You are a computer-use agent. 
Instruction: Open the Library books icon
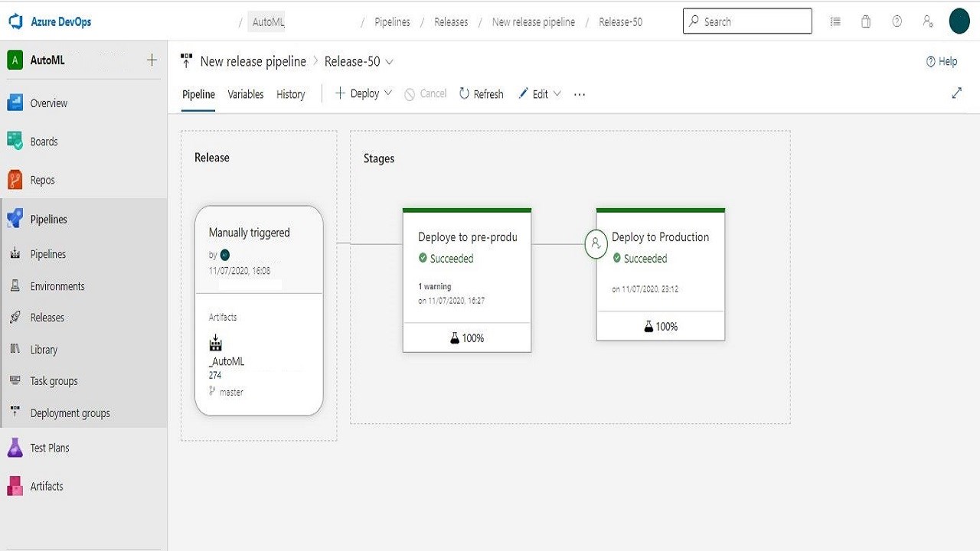15,349
